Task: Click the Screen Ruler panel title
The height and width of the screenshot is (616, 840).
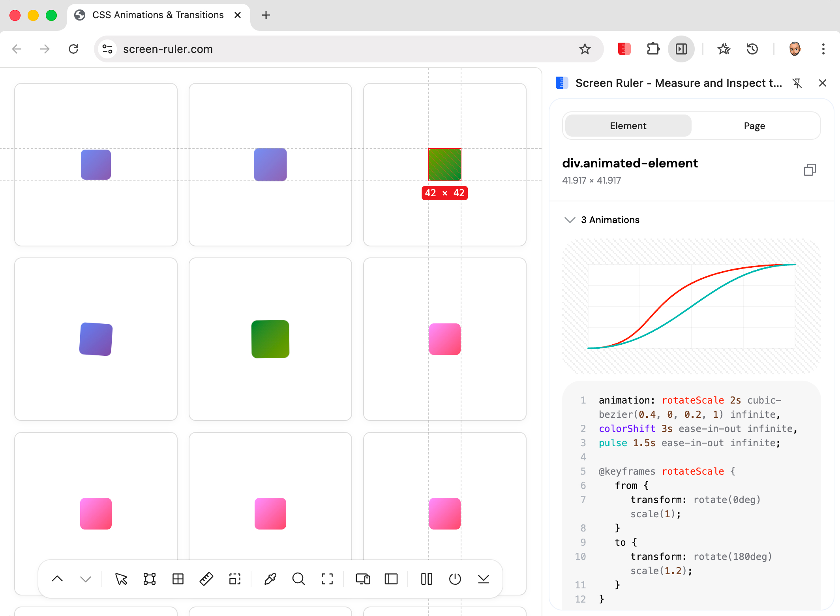Action: [x=679, y=83]
